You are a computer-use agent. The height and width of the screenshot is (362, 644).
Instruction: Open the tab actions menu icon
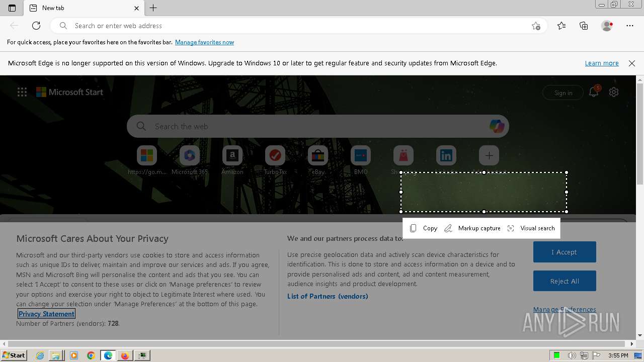pyautogui.click(x=12, y=8)
